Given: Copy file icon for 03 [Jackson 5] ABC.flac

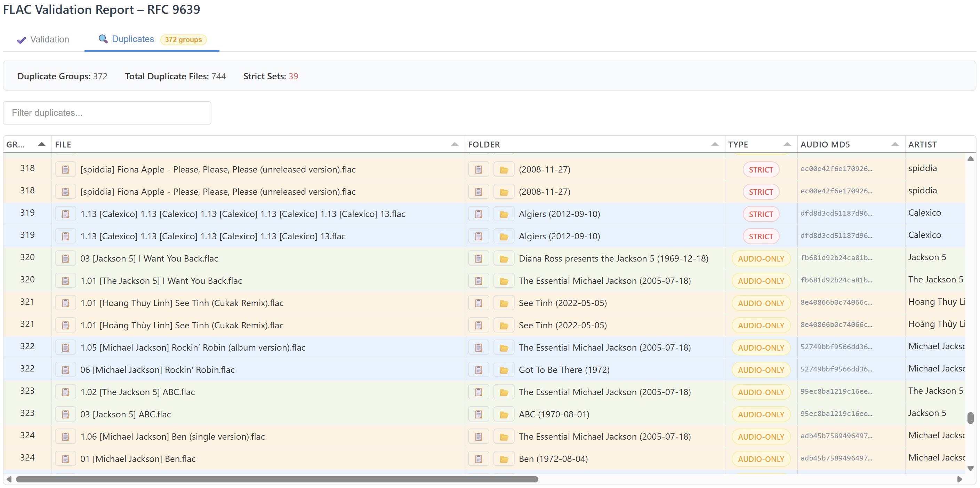Looking at the screenshot, I should click(65, 414).
